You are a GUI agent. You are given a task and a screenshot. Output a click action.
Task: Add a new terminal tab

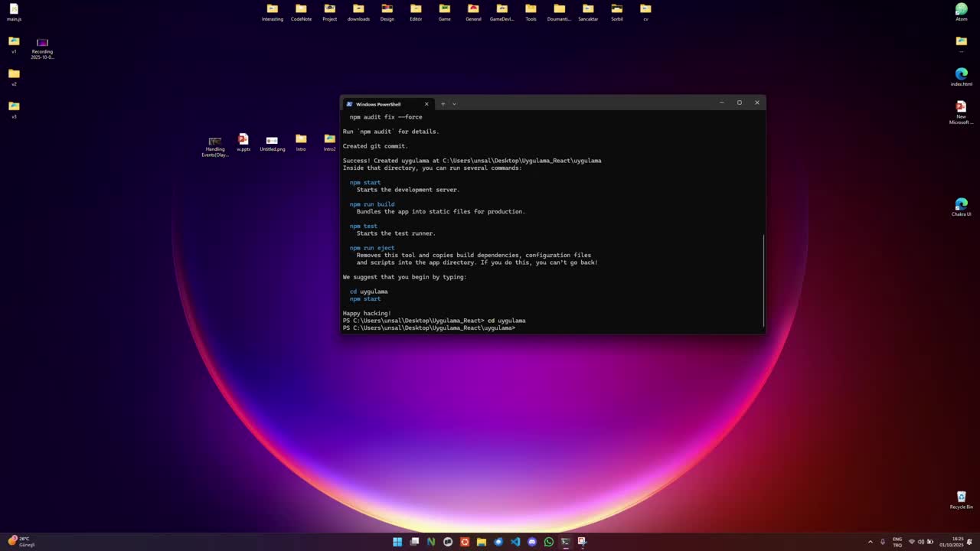pyautogui.click(x=443, y=104)
